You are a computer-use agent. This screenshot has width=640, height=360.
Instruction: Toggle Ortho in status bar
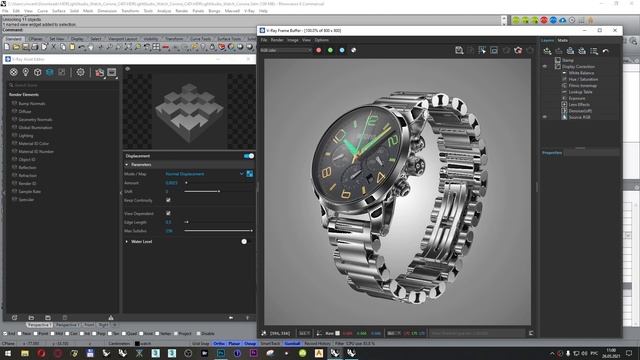point(219,344)
